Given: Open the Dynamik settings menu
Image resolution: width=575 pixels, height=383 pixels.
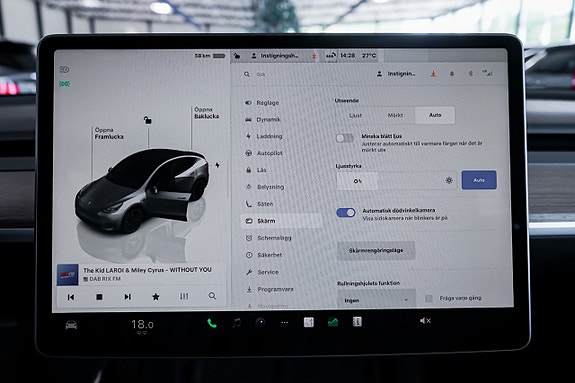Looking at the screenshot, I should (x=263, y=120).
